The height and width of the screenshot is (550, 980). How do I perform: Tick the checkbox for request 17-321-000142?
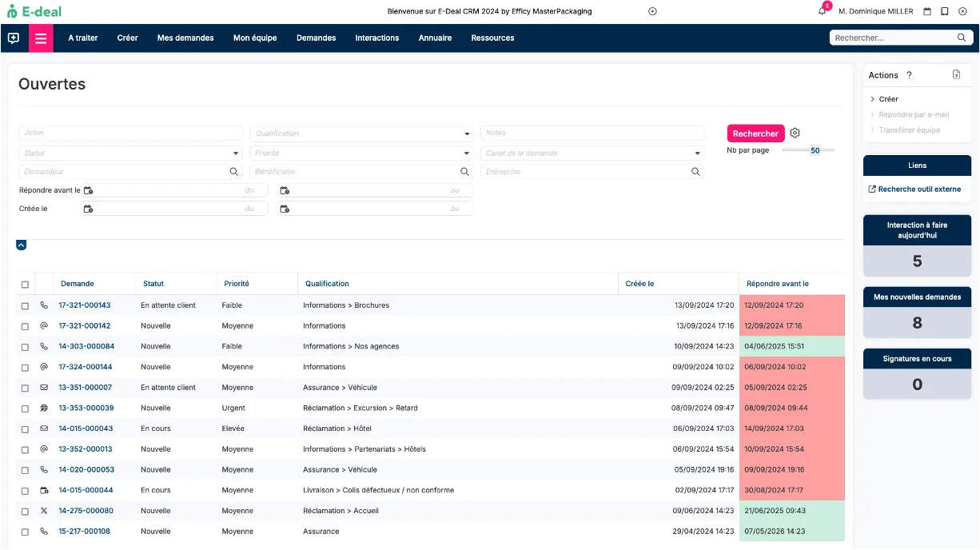(x=25, y=326)
